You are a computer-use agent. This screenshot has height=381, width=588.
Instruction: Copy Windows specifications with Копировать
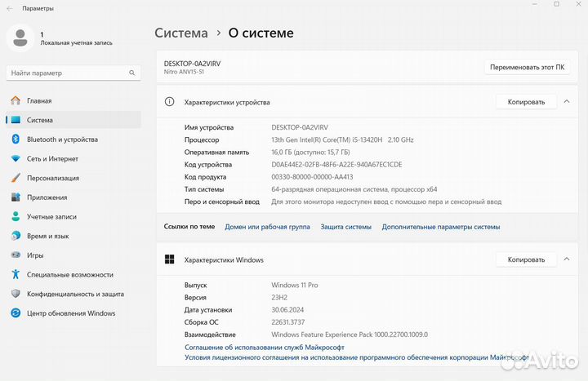tap(526, 259)
